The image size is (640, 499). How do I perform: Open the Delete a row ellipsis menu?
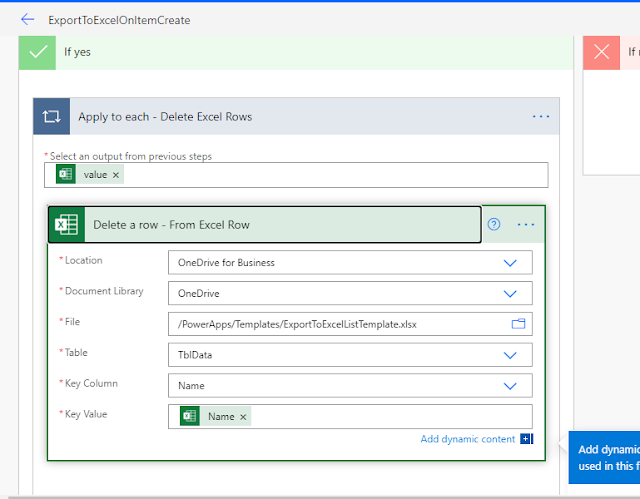[x=526, y=224]
